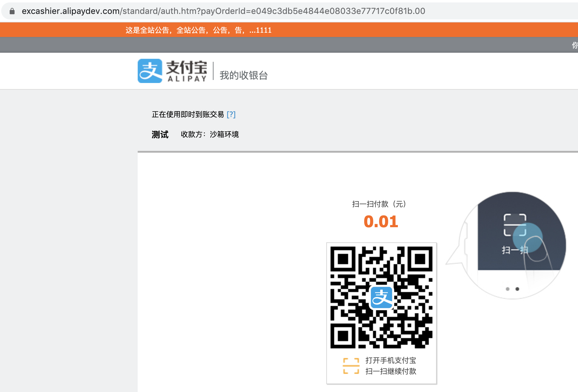This screenshot has height=392, width=578.
Task: Click 扫一扫付款（元）label
Action: click(379, 204)
